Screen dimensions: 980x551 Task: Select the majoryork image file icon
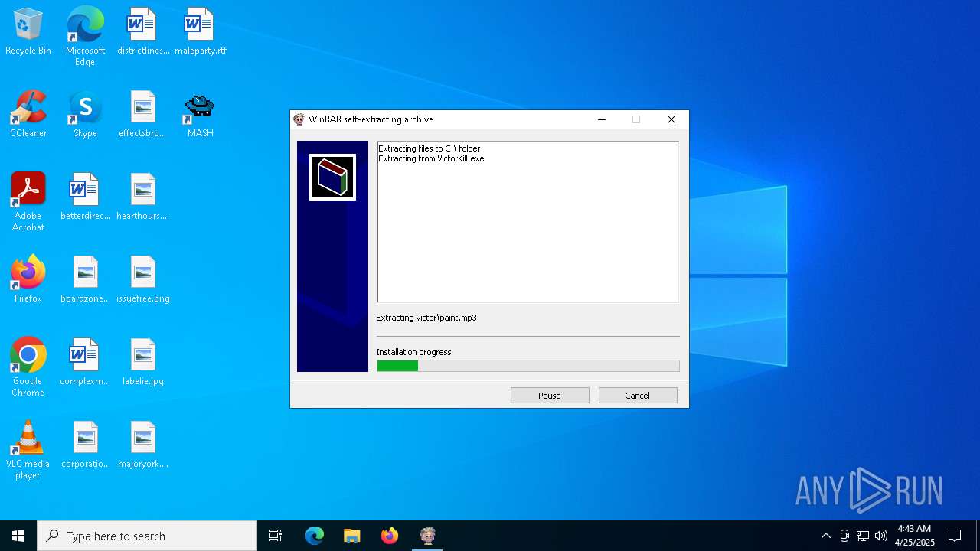142,445
